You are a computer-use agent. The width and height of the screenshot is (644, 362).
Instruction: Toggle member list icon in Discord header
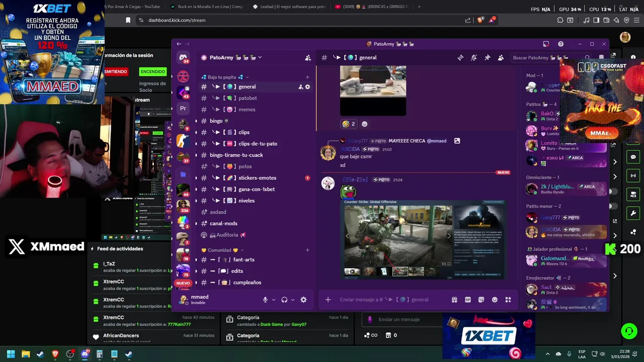[501, 58]
